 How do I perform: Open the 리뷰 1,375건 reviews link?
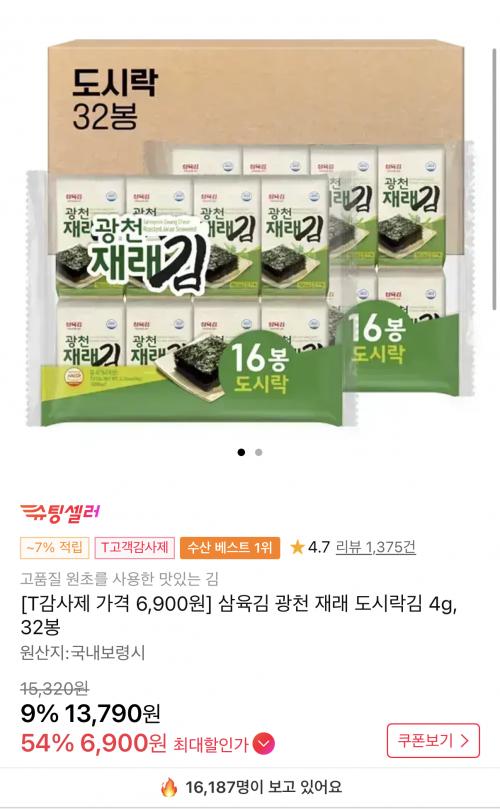[x=375, y=547]
